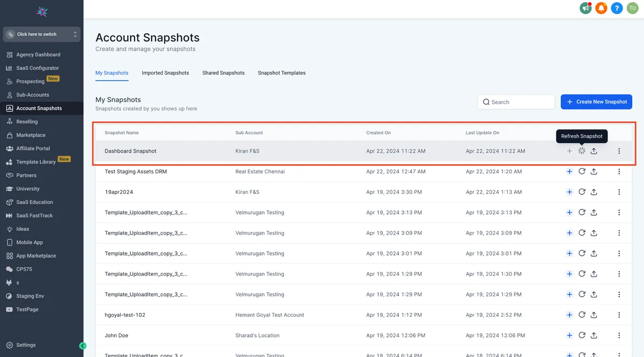Switch to the Shared Snapshots tab
This screenshot has width=644, height=357.
coord(223,73)
